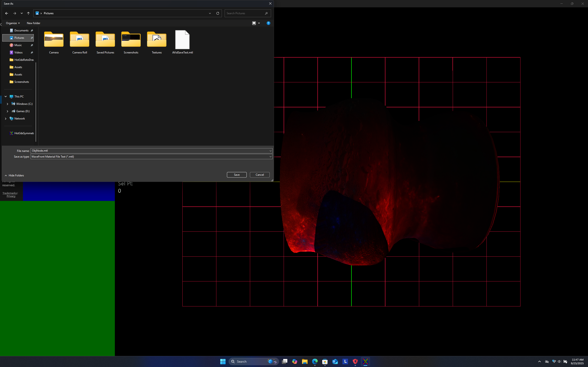Viewport: 588px width, 367px height.
Task: Refresh the Pictures folder view
Action: point(218,13)
